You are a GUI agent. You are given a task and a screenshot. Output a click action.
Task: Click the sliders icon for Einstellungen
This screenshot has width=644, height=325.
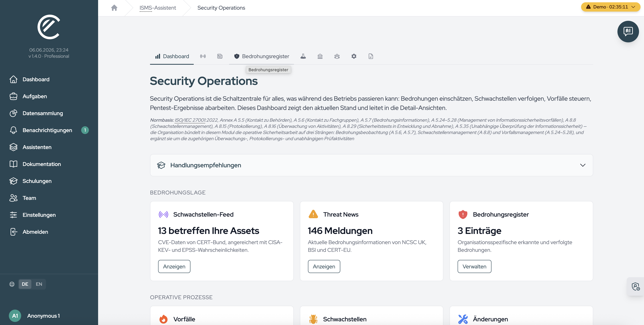[x=13, y=215]
